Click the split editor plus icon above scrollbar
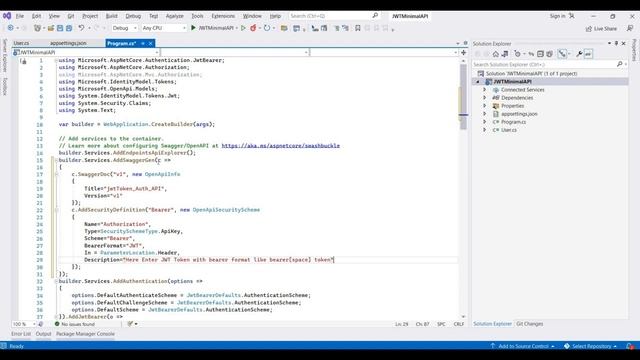Viewport: 640px width, 360px height. (x=463, y=52)
